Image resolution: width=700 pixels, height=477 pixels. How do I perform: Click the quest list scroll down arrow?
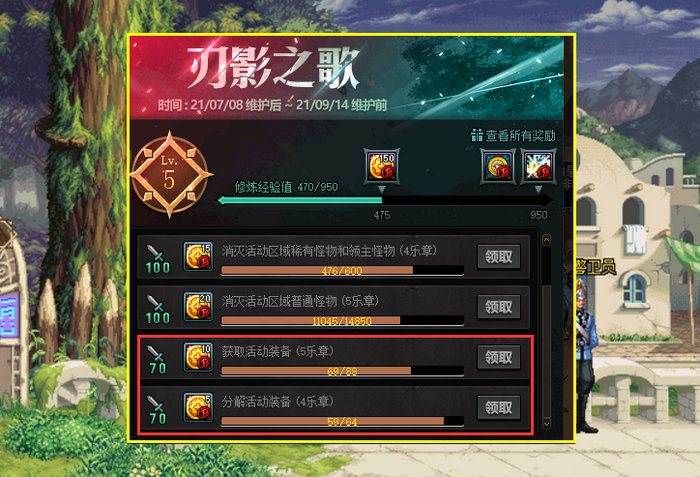tap(546, 423)
